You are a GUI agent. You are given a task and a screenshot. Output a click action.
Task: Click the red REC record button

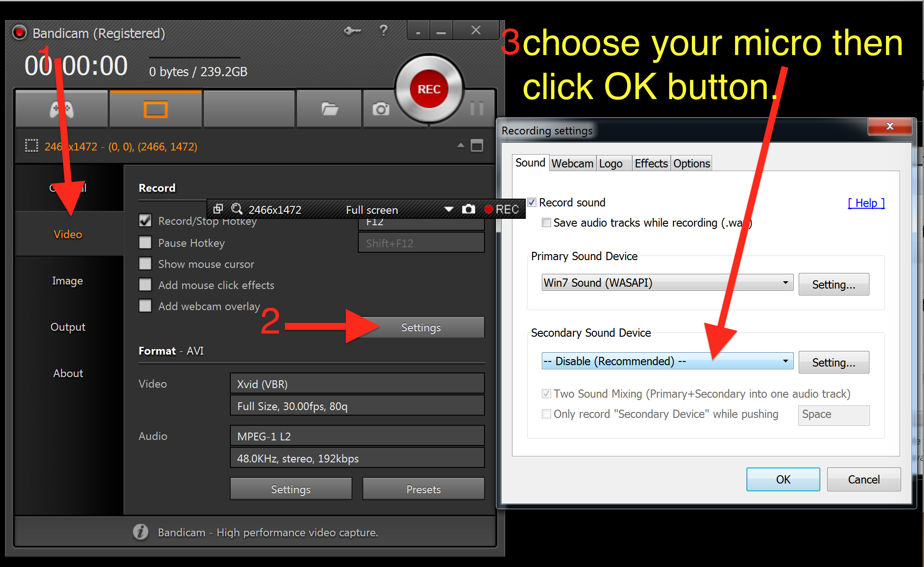(429, 89)
